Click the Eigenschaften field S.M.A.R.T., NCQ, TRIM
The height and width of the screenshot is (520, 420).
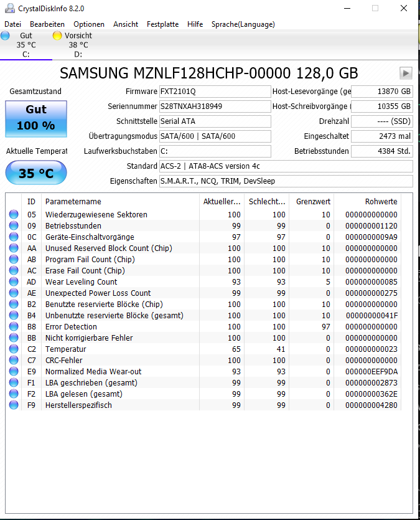286,181
